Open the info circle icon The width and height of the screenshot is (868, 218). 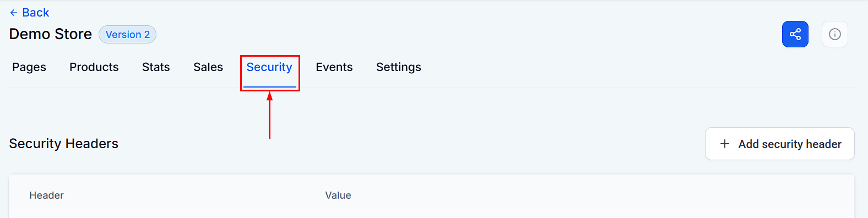pos(834,34)
